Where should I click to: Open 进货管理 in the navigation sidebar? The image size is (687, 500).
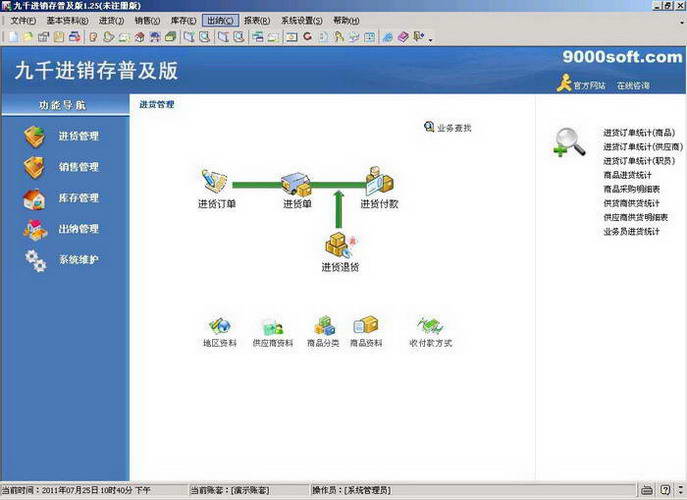coord(61,136)
